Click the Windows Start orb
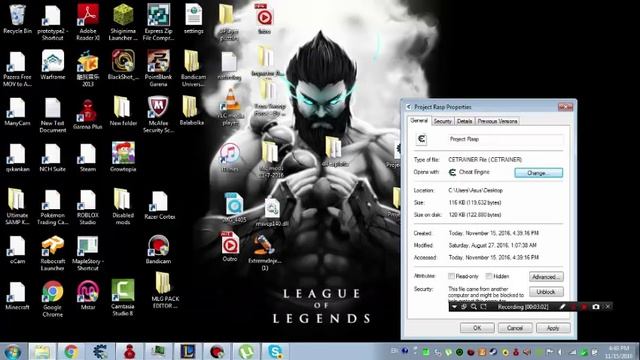 click(x=12, y=351)
